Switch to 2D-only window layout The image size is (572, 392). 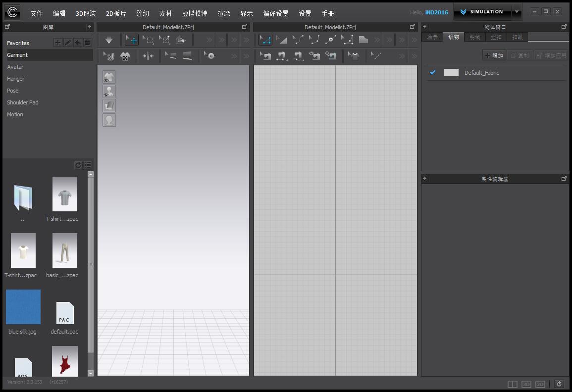pyautogui.click(x=540, y=384)
